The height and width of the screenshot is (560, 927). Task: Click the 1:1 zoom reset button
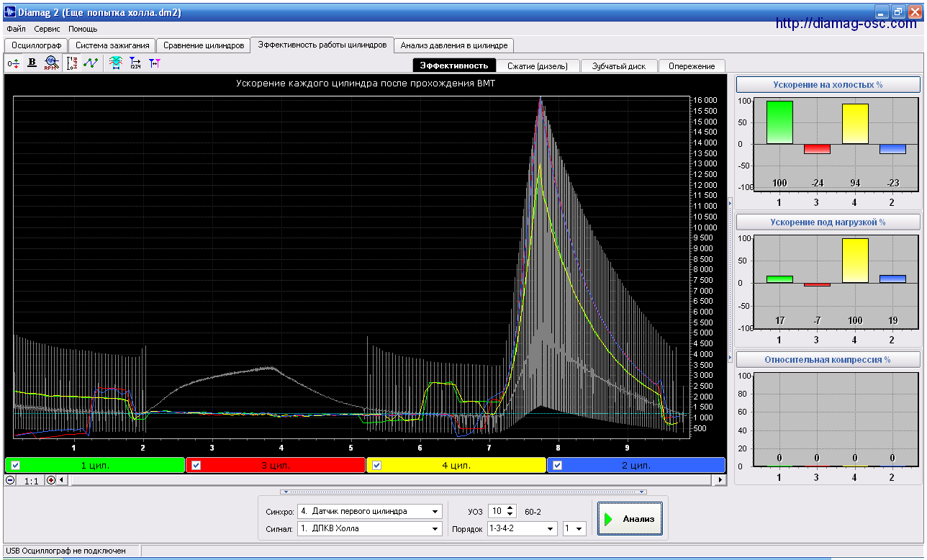pos(31,480)
